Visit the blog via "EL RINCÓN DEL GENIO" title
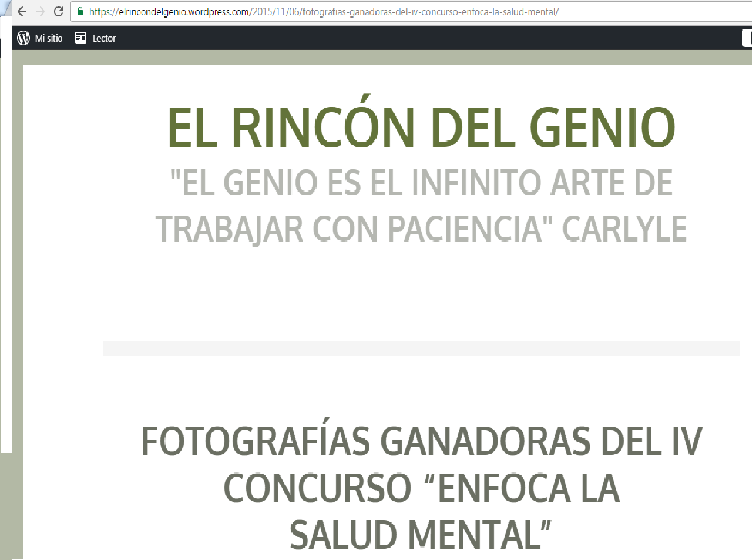The height and width of the screenshot is (560, 756). (x=421, y=126)
